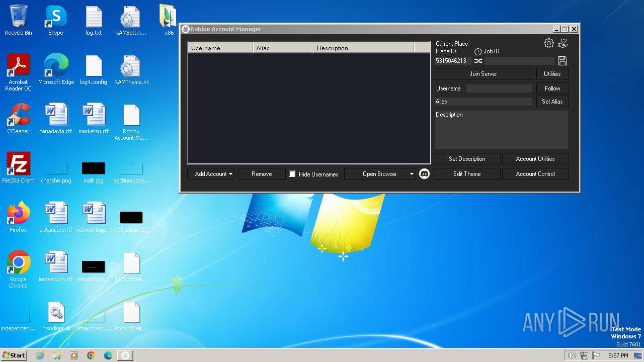Sort accounts by the Alias column header
Screen dimensions: 644x362
click(283, 48)
